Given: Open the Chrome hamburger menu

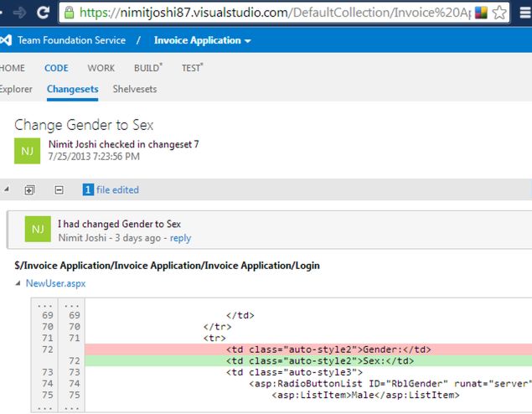Looking at the screenshot, I should pyautogui.click(x=522, y=13).
